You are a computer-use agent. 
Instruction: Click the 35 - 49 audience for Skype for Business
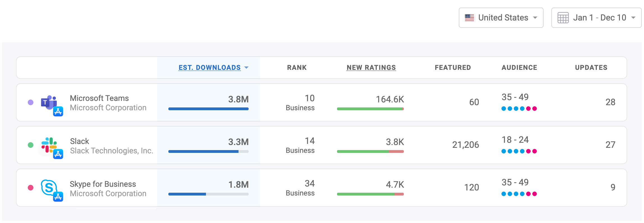(x=515, y=182)
